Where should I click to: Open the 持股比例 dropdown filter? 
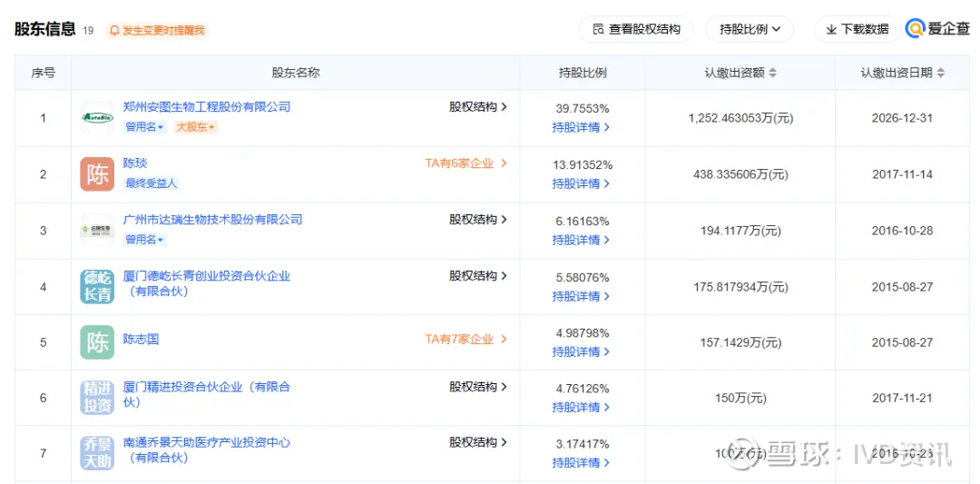tap(750, 29)
